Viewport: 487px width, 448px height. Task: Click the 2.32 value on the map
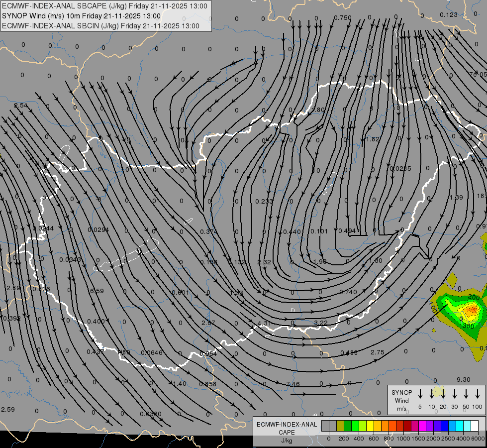pyautogui.click(x=264, y=262)
